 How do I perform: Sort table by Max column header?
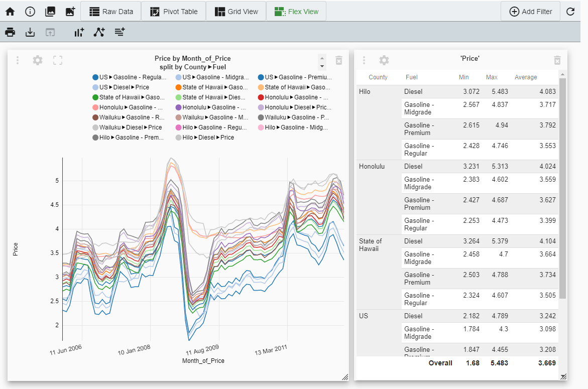click(x=492, y=77)
